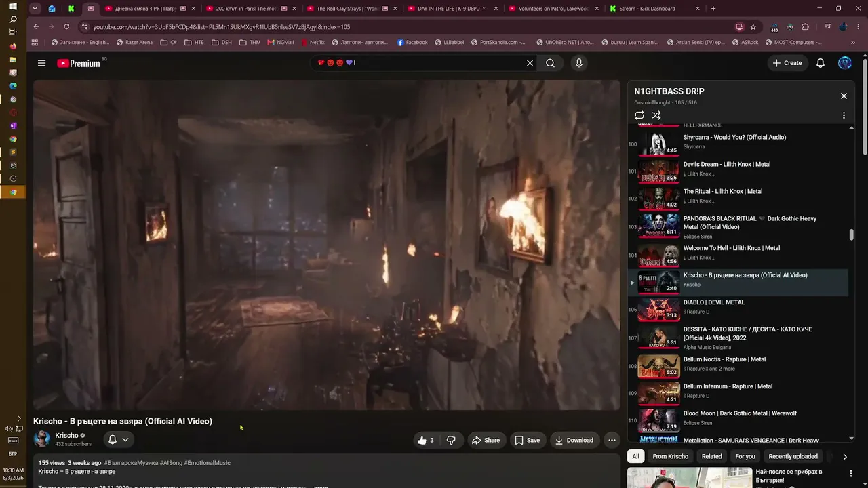Open the Chrome extensions puzzle icon

pos(806,26)
